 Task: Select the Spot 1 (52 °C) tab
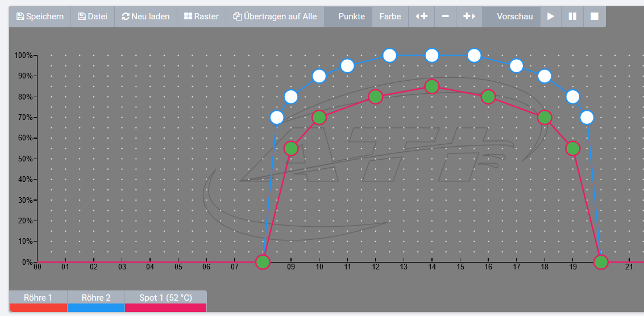point(165,298)
